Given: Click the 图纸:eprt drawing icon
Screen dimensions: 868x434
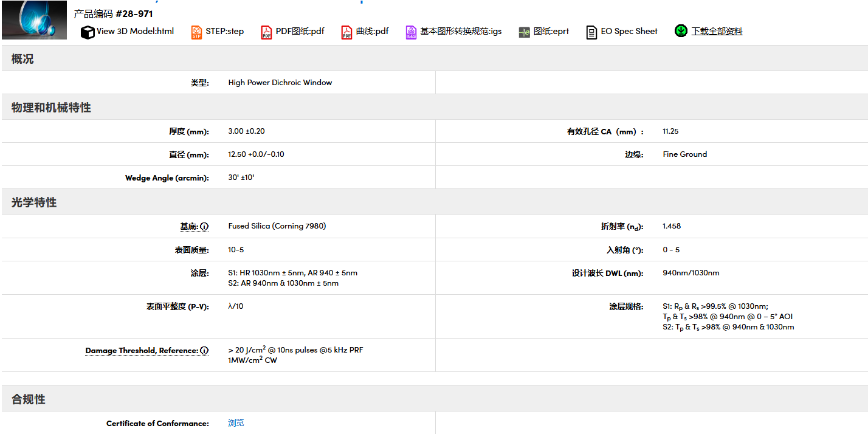Looking at the screenshot, I should [x=525, y=32].
